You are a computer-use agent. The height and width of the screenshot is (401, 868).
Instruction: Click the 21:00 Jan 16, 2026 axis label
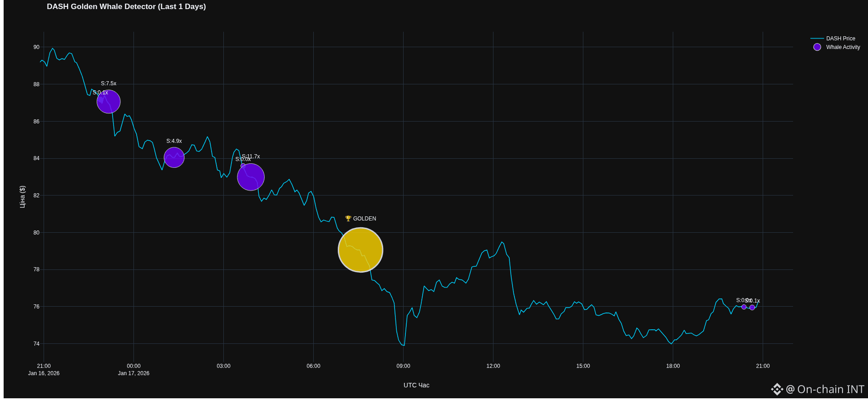click(44, 370)
